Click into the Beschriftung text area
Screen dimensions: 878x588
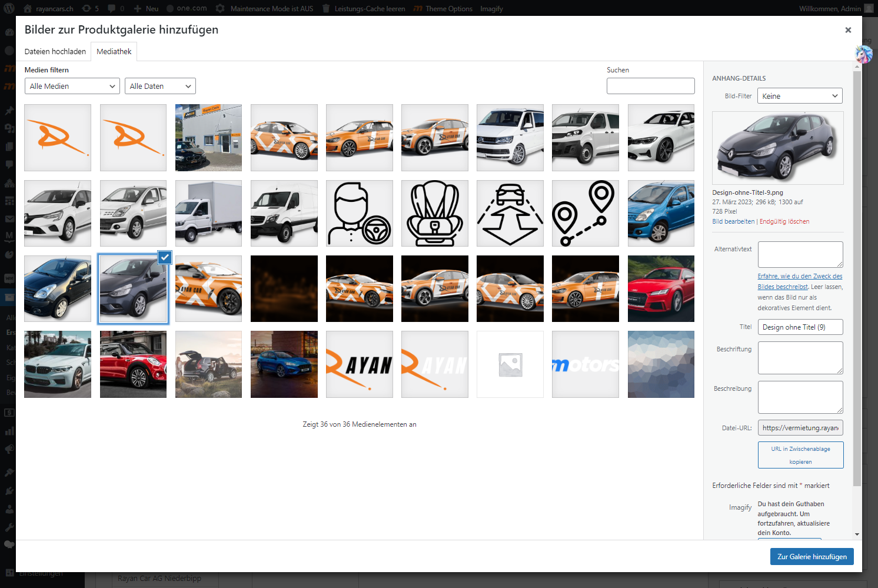click(x=800, y=358)
